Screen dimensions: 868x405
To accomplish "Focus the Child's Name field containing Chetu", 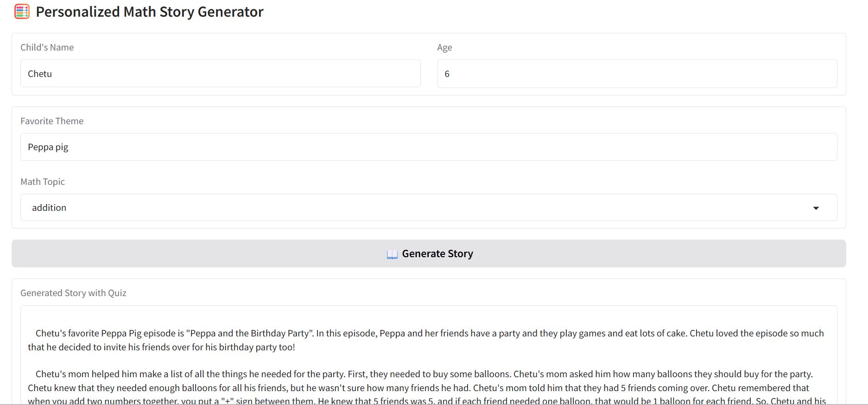I will (220, 74).
